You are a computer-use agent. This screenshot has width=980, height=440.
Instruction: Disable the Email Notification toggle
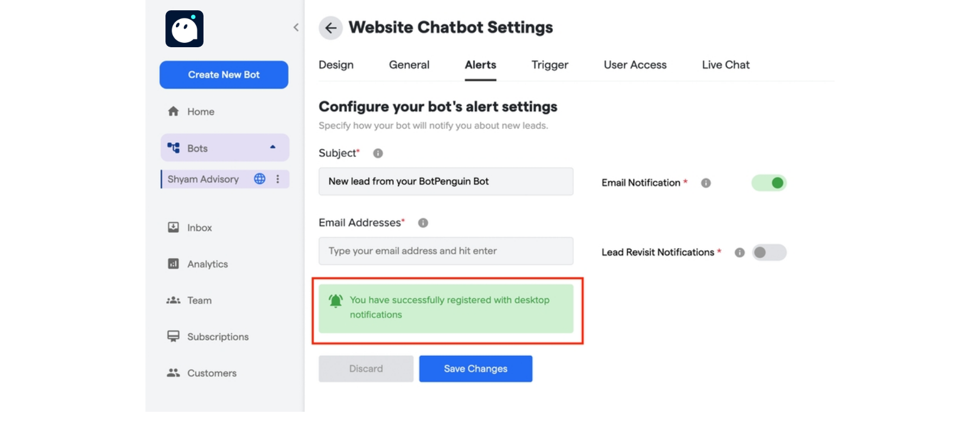[769, 183]
